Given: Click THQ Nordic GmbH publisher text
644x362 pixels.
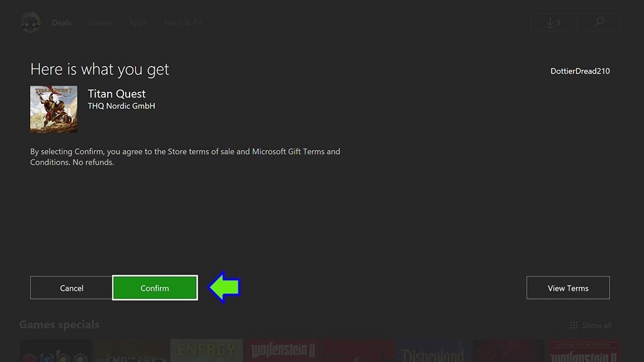Looking at the screenshot, I should (x=121, y=106).
